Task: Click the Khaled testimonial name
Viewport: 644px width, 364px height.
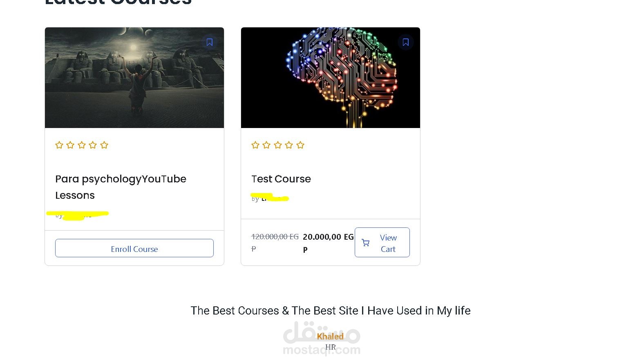Action: (x=330, y=336)
